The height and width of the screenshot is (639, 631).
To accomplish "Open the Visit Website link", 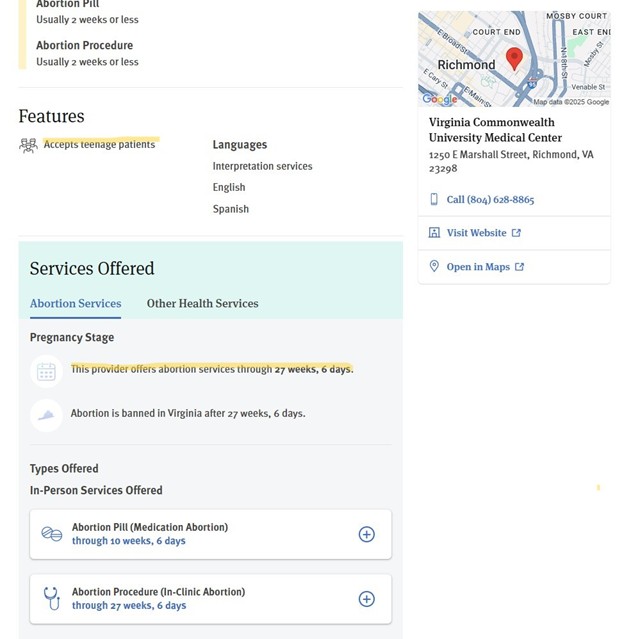I will coord(476,233).
